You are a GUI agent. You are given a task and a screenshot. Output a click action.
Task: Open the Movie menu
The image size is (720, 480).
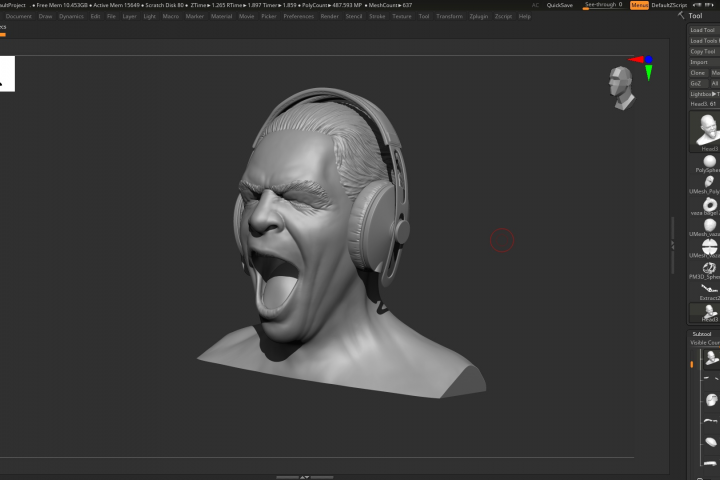(x=247, y=16)
